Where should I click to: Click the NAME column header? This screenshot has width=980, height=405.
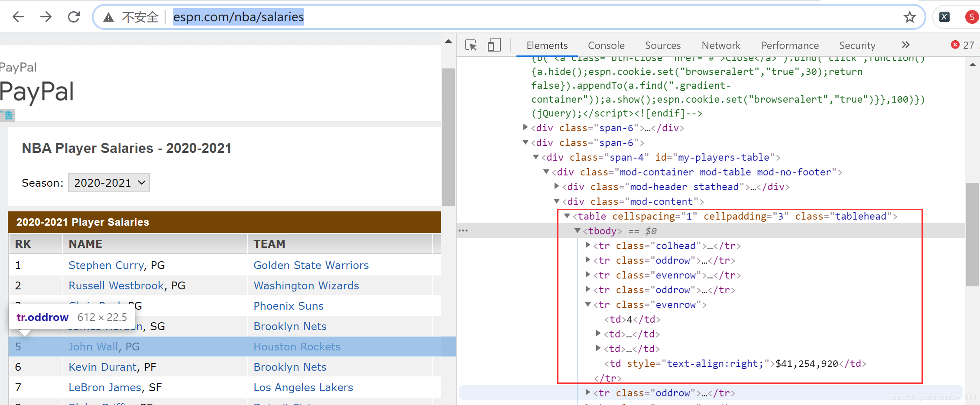(x=85, y=244)
